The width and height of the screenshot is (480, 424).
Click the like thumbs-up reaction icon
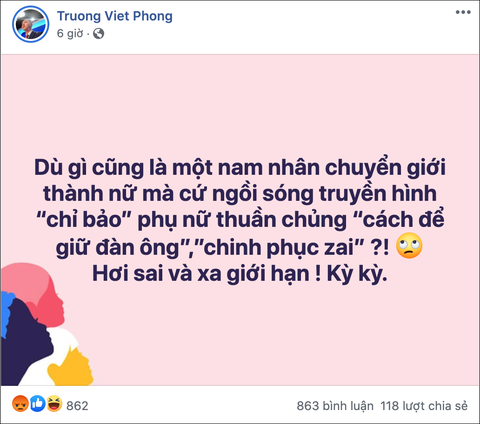37,403
